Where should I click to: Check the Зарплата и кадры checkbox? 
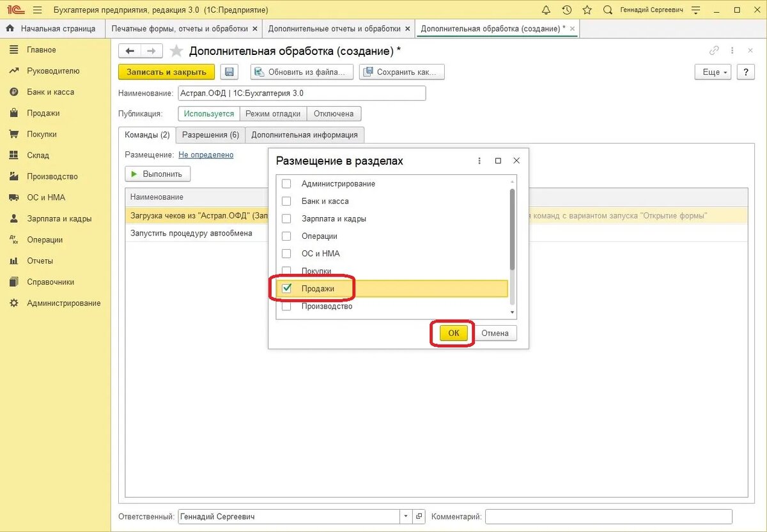(x=286, y=218)
